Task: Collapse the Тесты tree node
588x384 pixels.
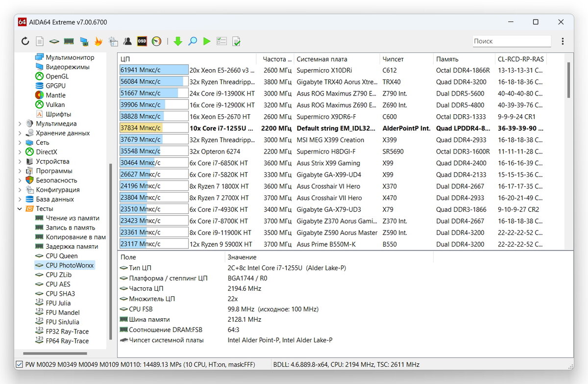Action: tap(20, 208)
